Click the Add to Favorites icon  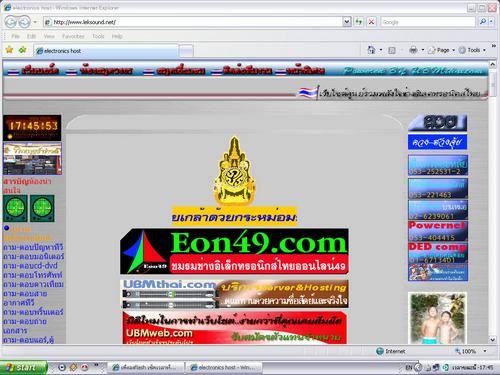(23, 50)
